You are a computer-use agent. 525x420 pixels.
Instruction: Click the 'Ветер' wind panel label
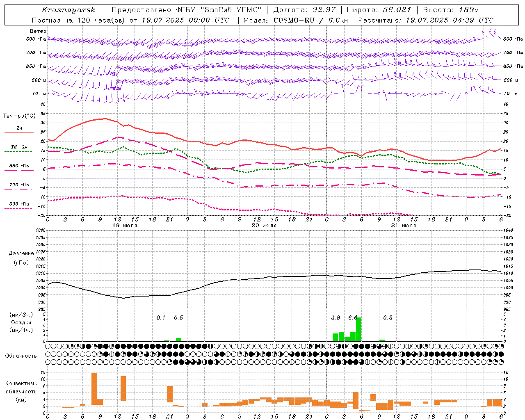(38, 31)
